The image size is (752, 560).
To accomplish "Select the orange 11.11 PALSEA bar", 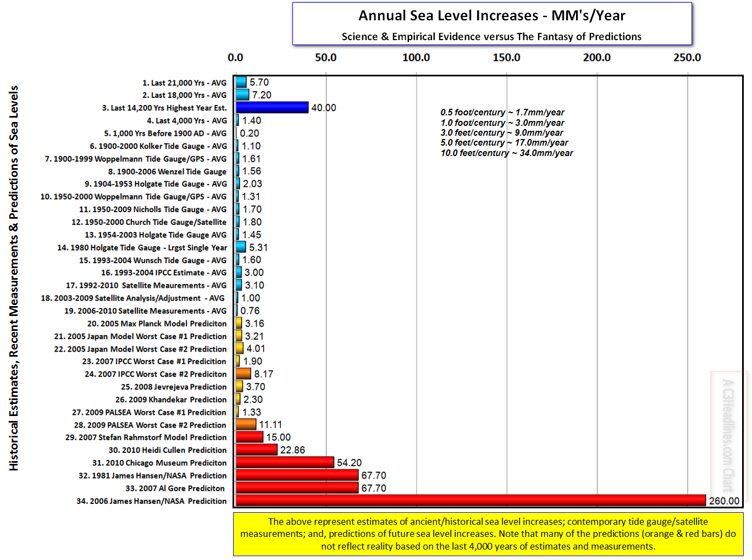I will point(246,425).
